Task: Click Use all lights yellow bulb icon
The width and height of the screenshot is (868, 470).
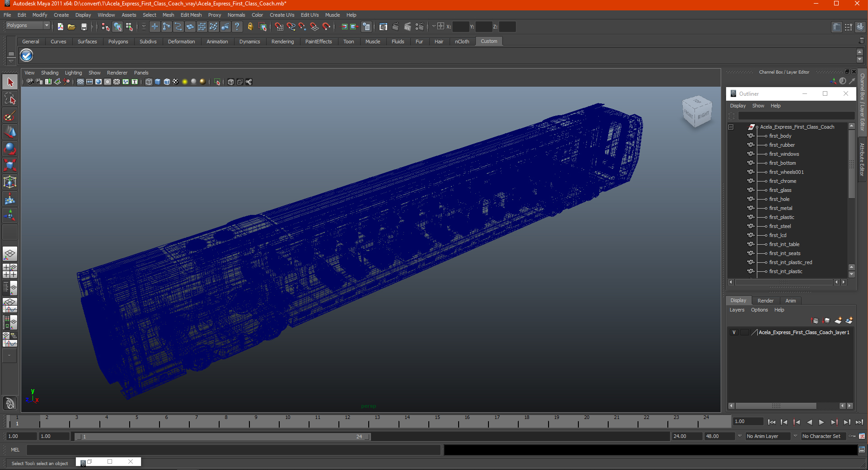Action: (185, 82)
